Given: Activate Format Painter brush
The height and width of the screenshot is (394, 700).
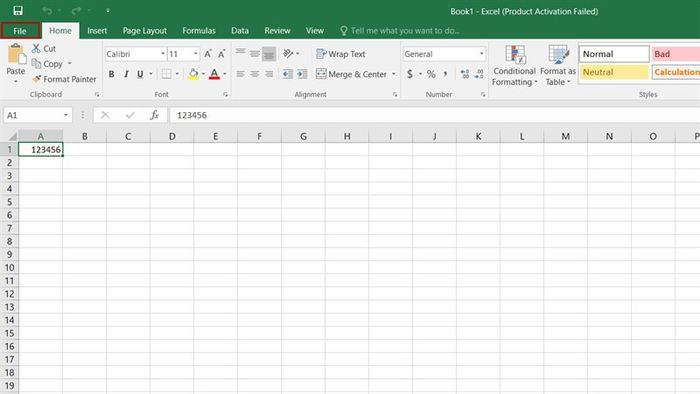Looking at the screenshot, I should [37, 79].
